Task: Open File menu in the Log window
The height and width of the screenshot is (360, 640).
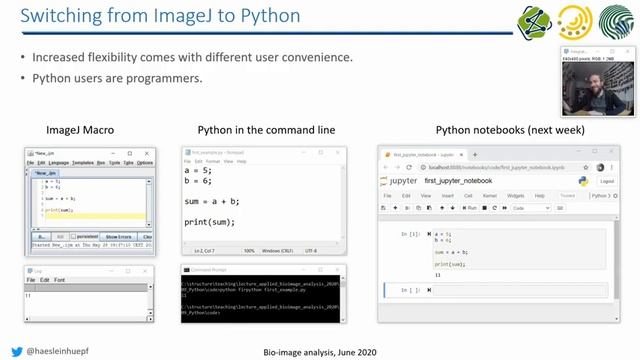Action: tap(31, 280)
